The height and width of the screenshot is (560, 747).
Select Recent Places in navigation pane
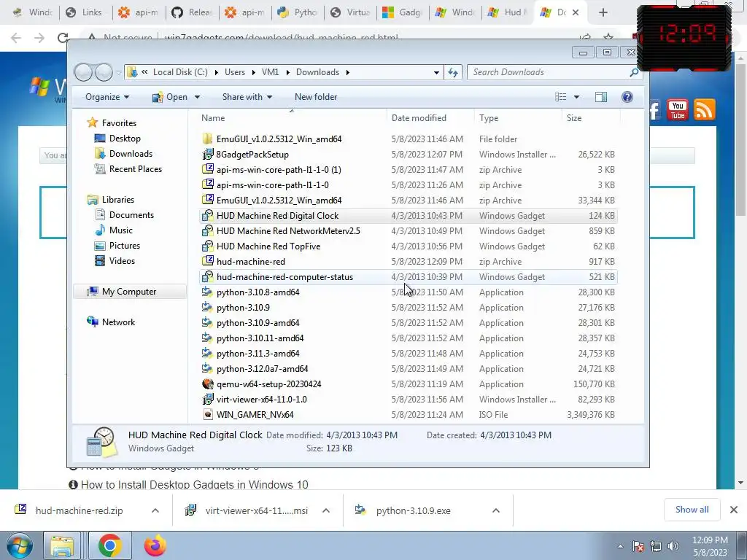(x=136, y=169)
